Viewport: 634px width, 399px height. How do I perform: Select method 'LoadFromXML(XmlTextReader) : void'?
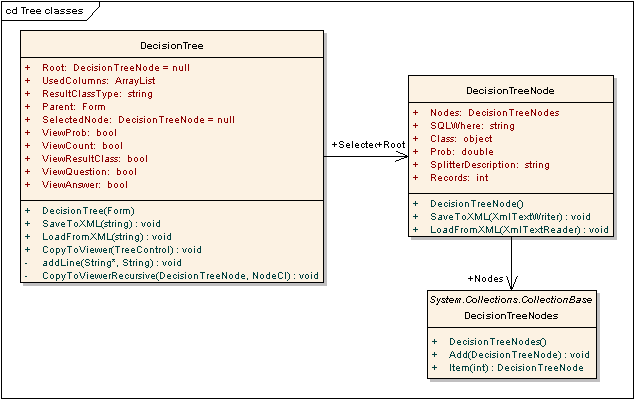pyautogui.click(x=519, y=230)
